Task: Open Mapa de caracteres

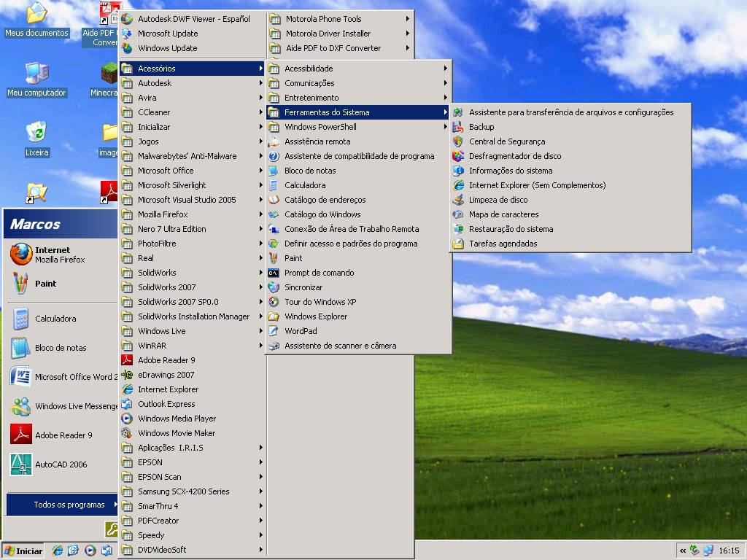Action: pos(570,214)
